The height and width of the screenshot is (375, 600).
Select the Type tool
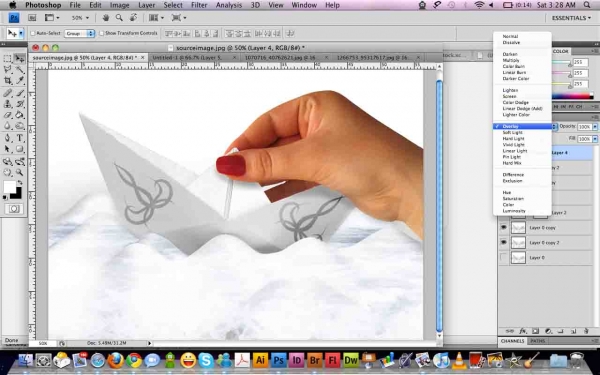click(20, 138)
